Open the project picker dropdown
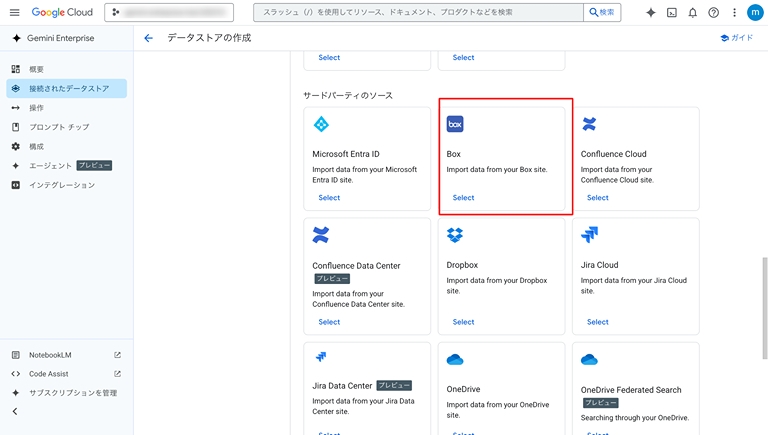768x435 pixels. (169, 12)
